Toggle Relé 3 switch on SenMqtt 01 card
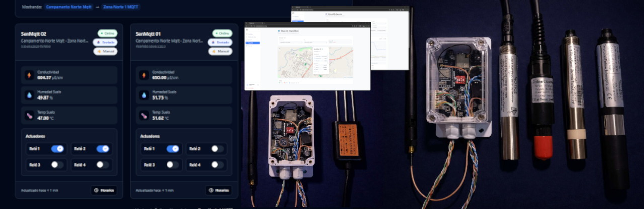644x209 pixels. click(173, 164)
